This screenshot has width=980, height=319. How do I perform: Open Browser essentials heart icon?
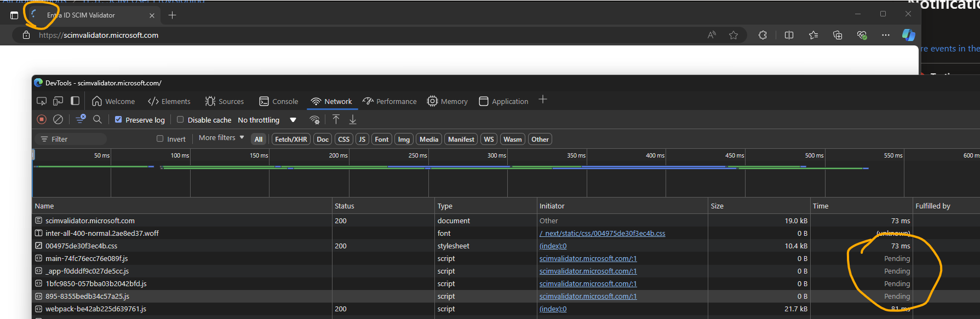coord(862,35)
